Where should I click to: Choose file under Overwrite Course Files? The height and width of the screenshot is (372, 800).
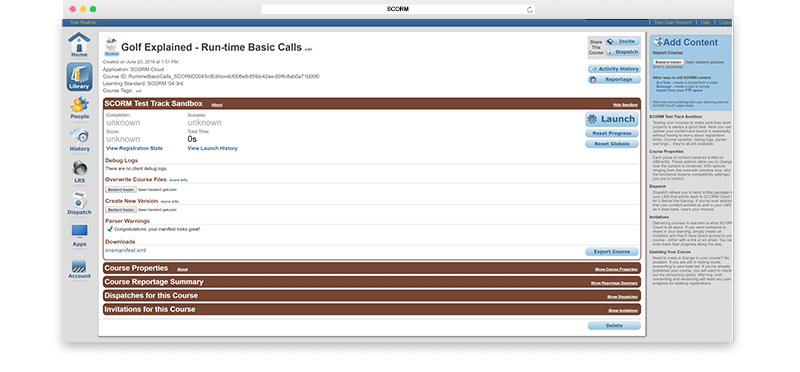point(121,189)
